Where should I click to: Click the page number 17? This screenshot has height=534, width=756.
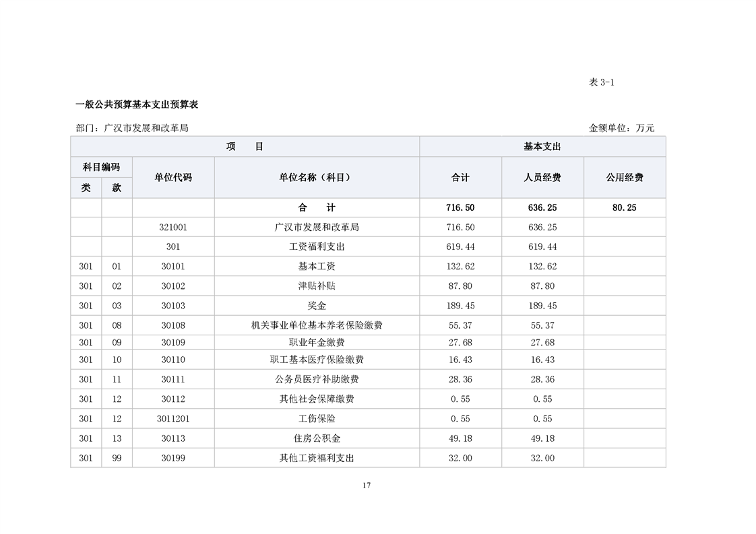point(367,486)
